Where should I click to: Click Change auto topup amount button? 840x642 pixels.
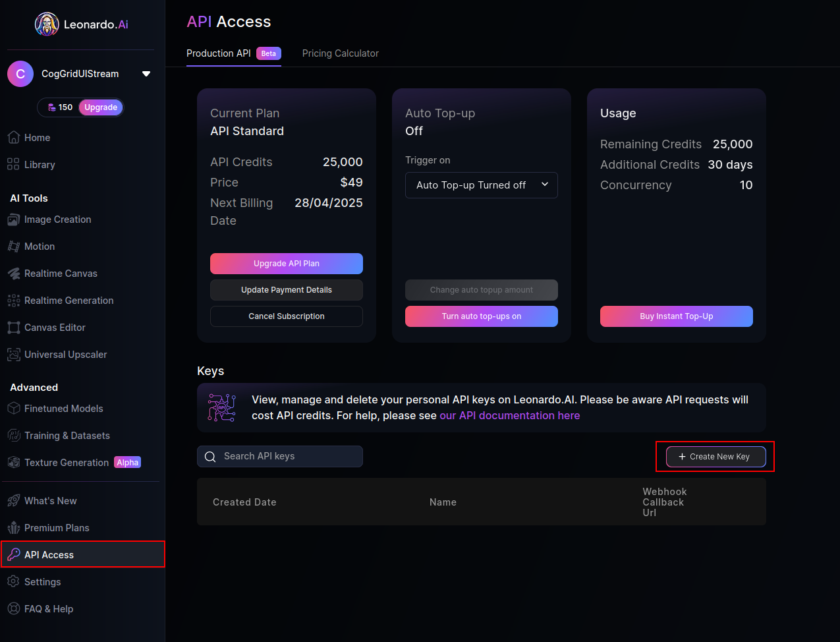coord(482,290)
